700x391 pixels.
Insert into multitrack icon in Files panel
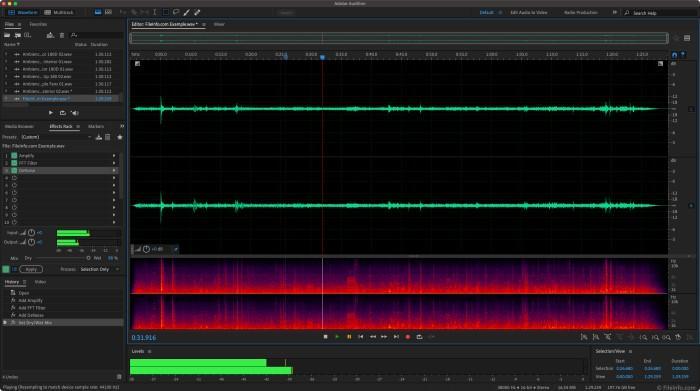point(50,35)
